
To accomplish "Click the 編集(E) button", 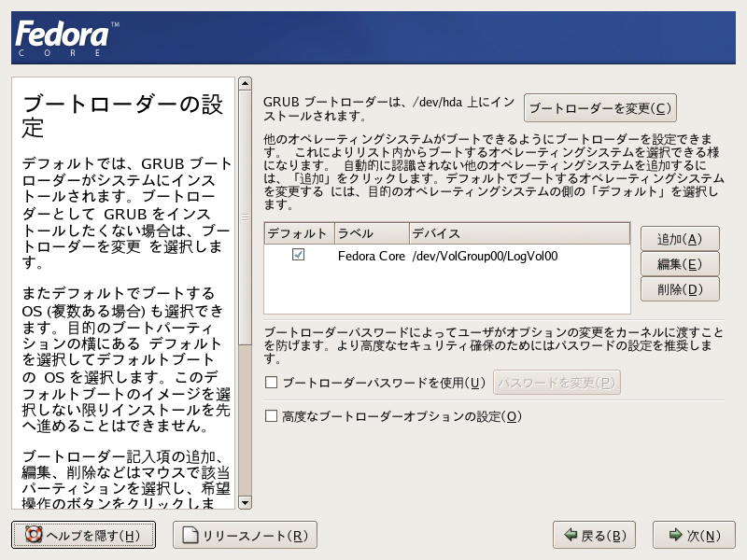I will coord(680,264).
